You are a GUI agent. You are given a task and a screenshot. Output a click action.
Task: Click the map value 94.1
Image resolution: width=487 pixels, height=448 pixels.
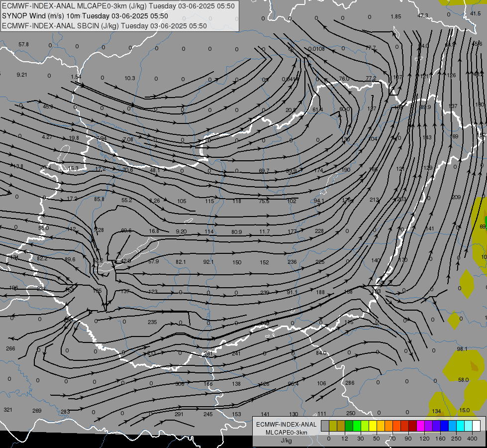[319, 201]
